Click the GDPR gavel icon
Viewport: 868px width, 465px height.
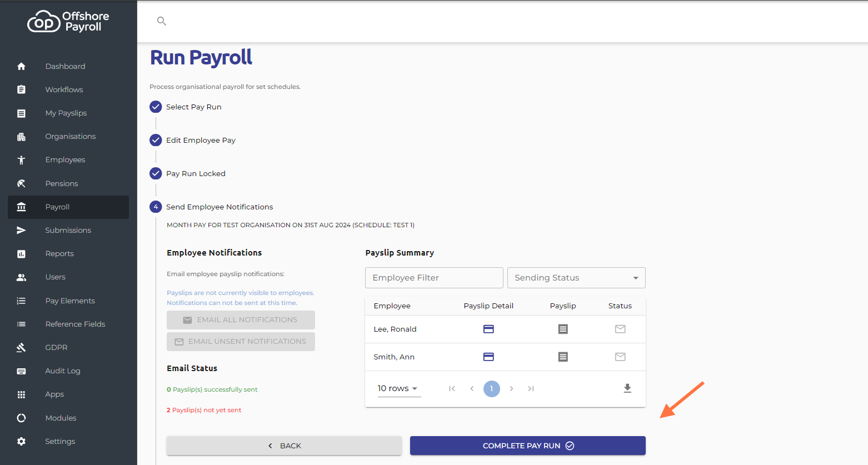point(21,347)
